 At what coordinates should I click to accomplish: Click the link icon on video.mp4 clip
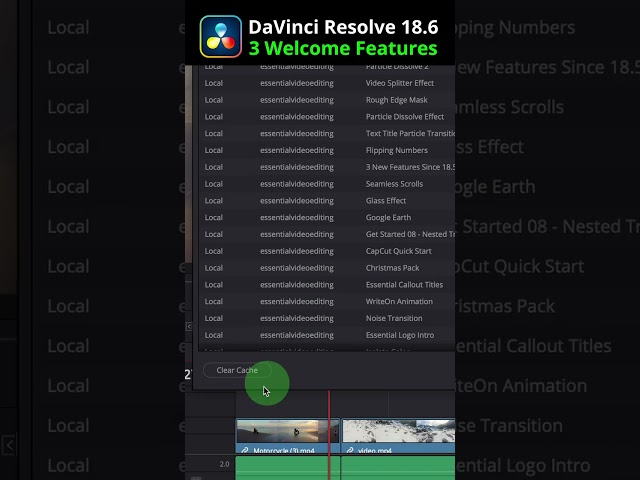[x=350, y=450]
